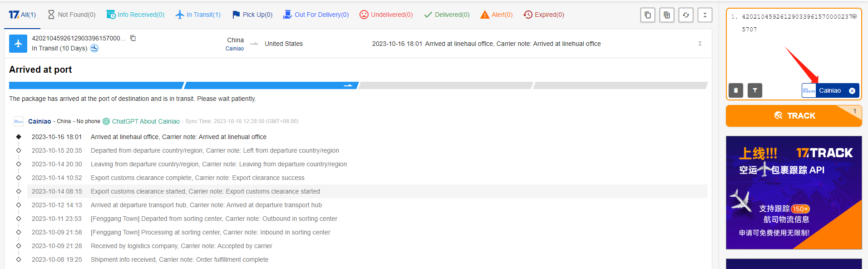Viewport: 868px width, 269px height.
Task: Click the first blue progress bar segment
Action: pyautogui.click(x=96, y=85)
